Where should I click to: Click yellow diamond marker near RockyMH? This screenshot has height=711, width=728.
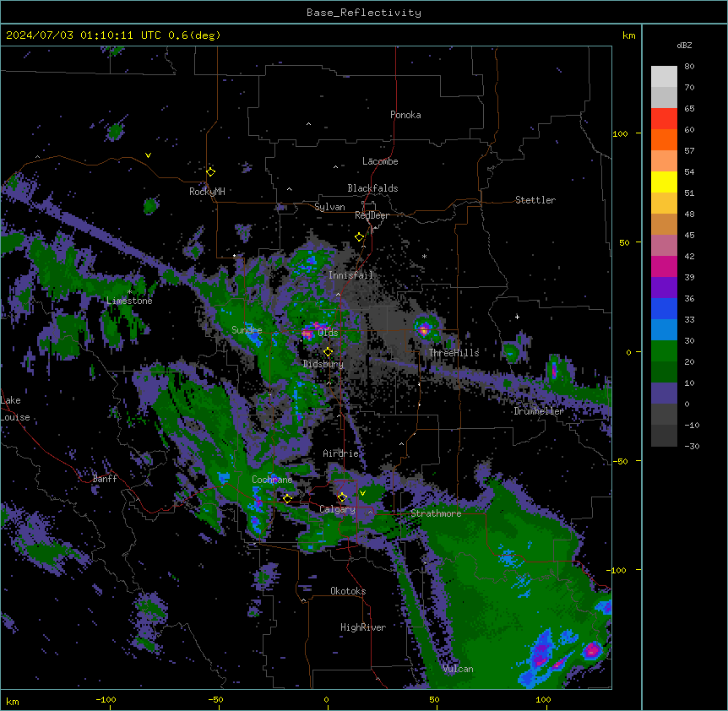[211, 172]
